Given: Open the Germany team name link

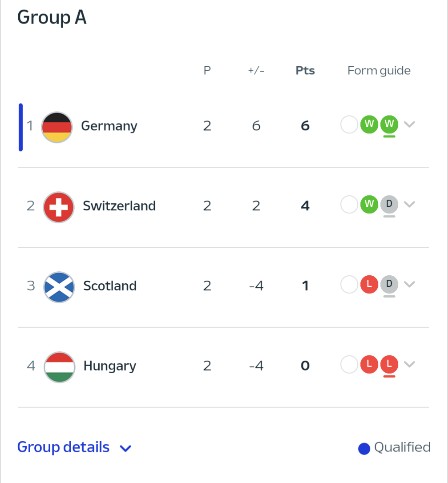Looking at the screenshot, I should point(109,126).
